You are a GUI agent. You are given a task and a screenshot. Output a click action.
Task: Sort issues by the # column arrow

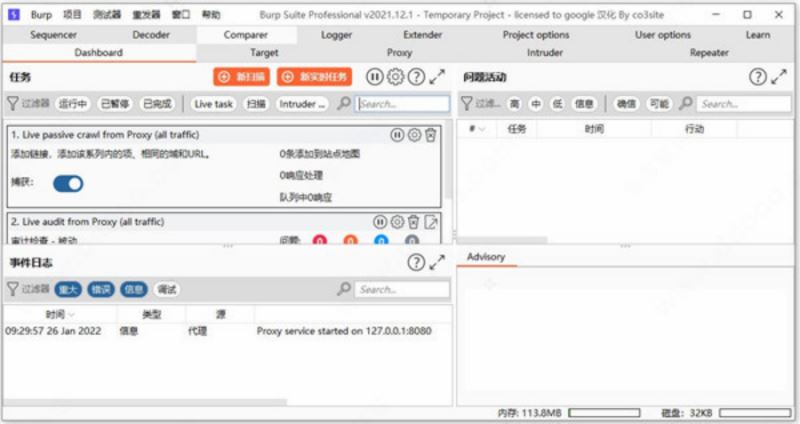pyautogui.click(x=482, y=129)
